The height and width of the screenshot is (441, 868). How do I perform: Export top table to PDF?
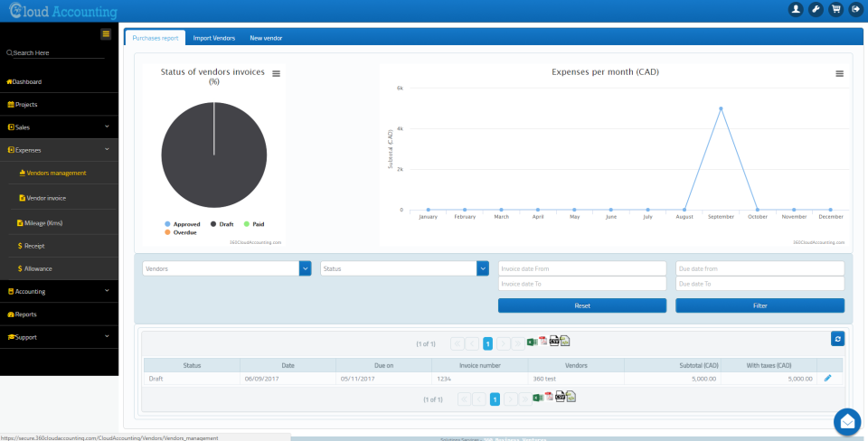[543, 341]
